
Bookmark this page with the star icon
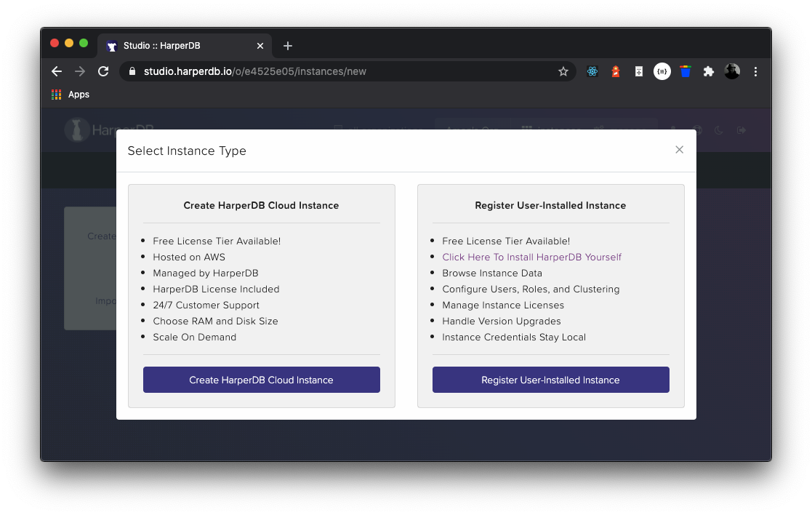tap(563, 71)
